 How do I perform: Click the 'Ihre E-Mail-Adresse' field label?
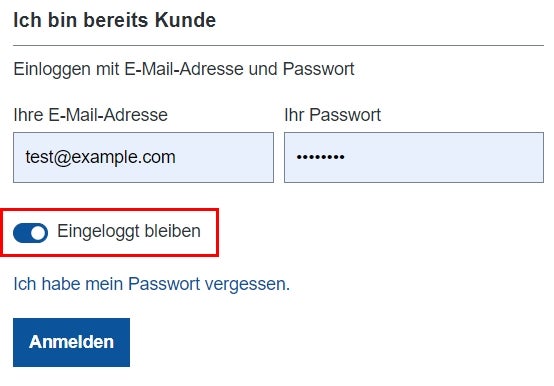pyautogui.click(x=90, y=115)
